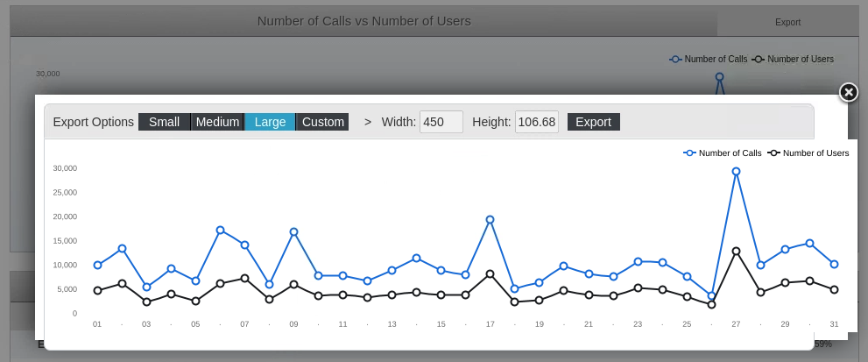Viewport: 868px width, 362px height.
Task: Click the Export button in background header
Action: click(x=787, y=22)
